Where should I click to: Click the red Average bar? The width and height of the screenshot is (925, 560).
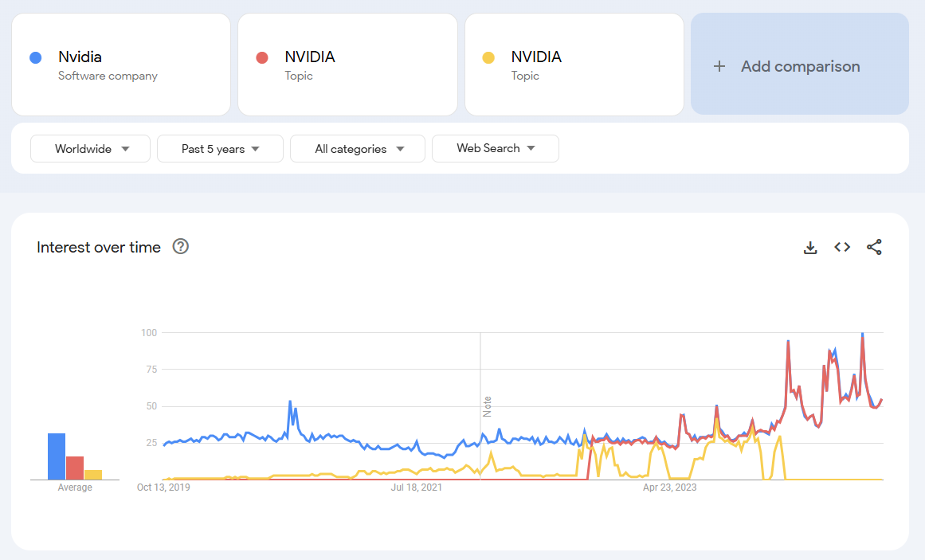pyautogui.click(x=75, y=468)
